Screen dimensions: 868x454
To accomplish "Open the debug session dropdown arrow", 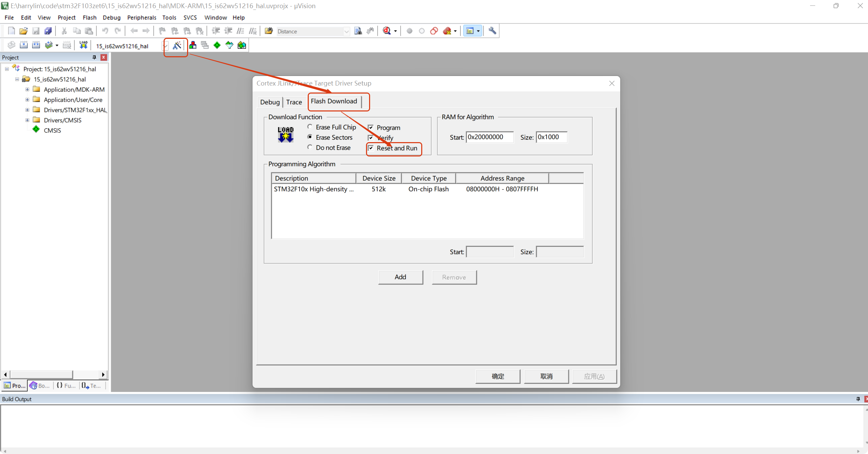I will coord(395,31).
